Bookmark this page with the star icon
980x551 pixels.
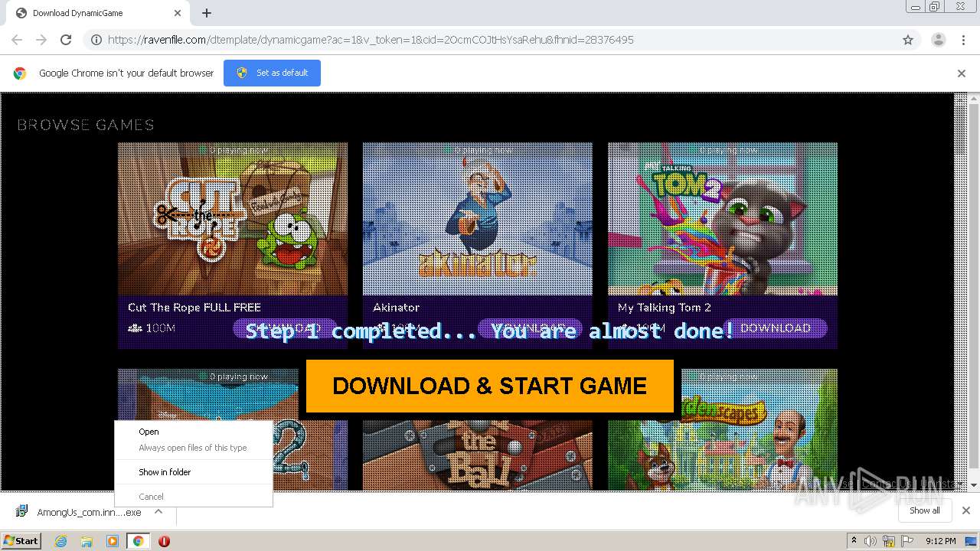[x=908, y=40]
